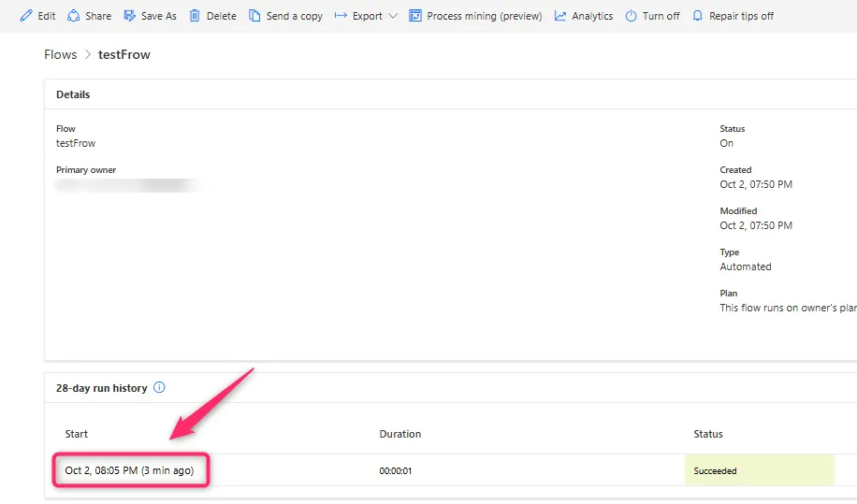Click the Analytics chart icon
Image resolution: width=857 pixels, height=504 pixels.
560,16
